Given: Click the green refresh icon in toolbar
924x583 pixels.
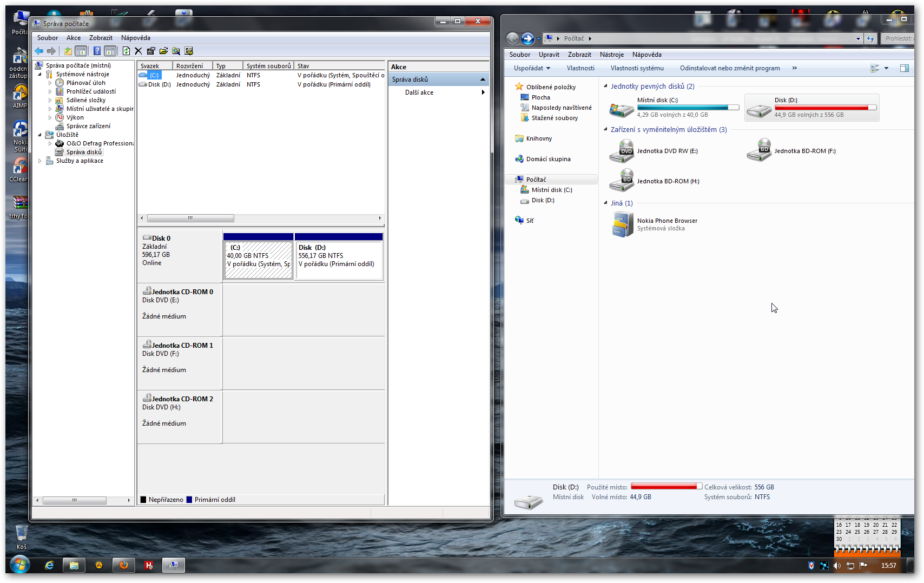Looking at the screenshot, I should tap(126, 51).
